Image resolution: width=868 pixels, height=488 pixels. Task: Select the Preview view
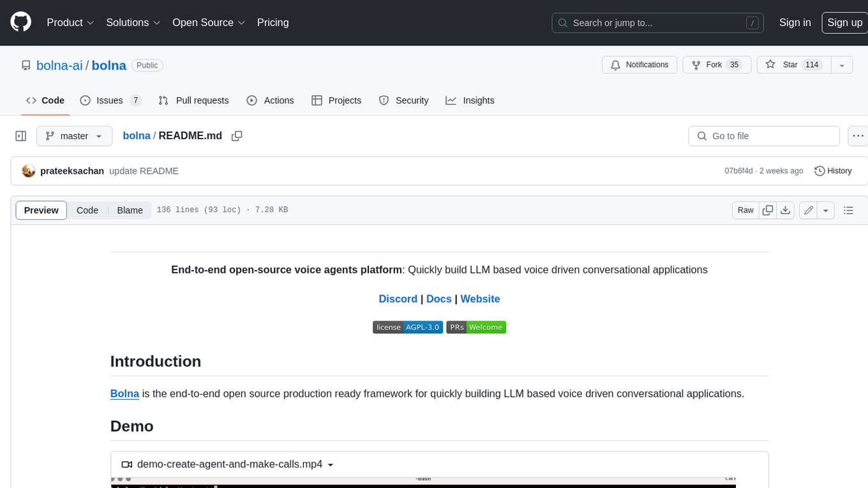[x=41, y=210]
